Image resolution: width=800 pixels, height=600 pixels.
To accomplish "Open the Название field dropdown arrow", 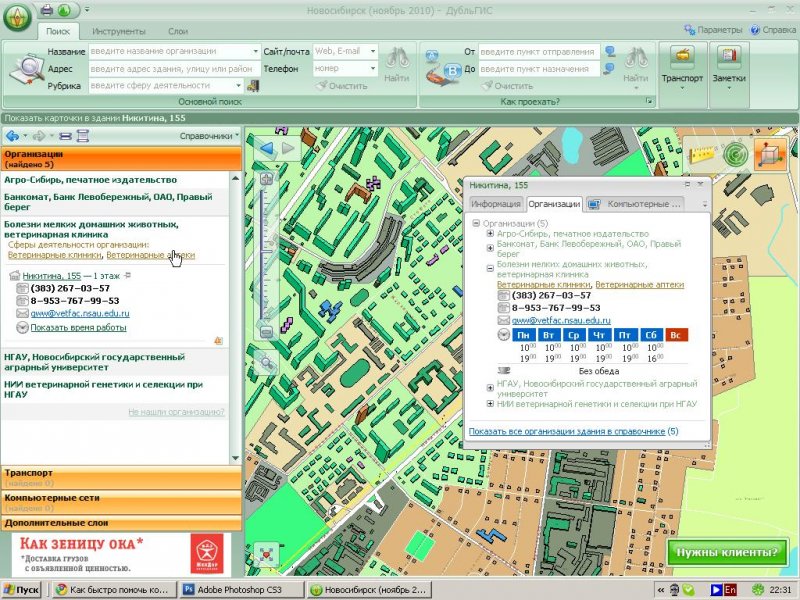I will coord(255,52).
